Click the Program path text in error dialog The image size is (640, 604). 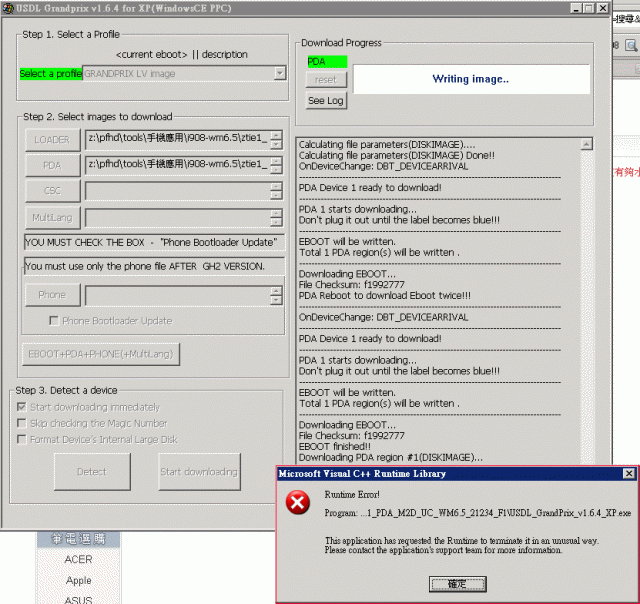[x=478, y=513]
